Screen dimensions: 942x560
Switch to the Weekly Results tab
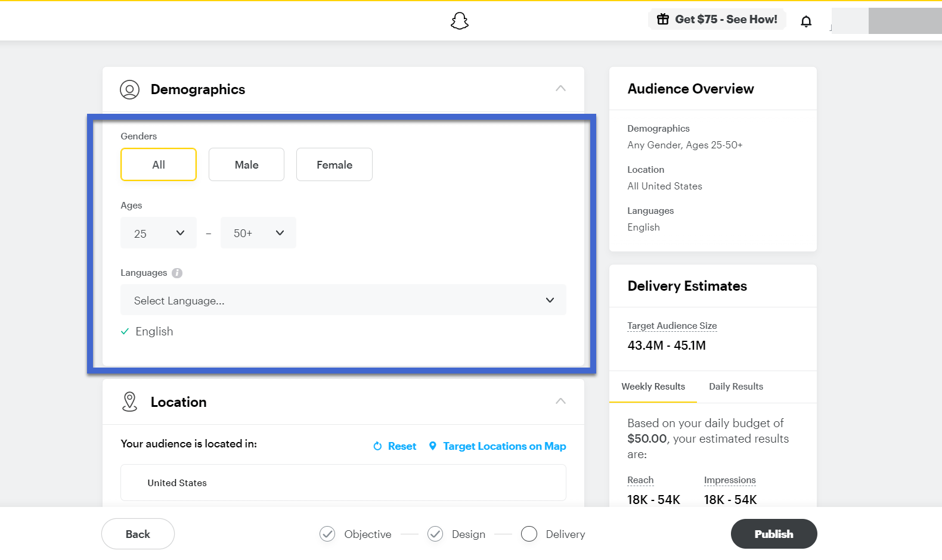653,387
